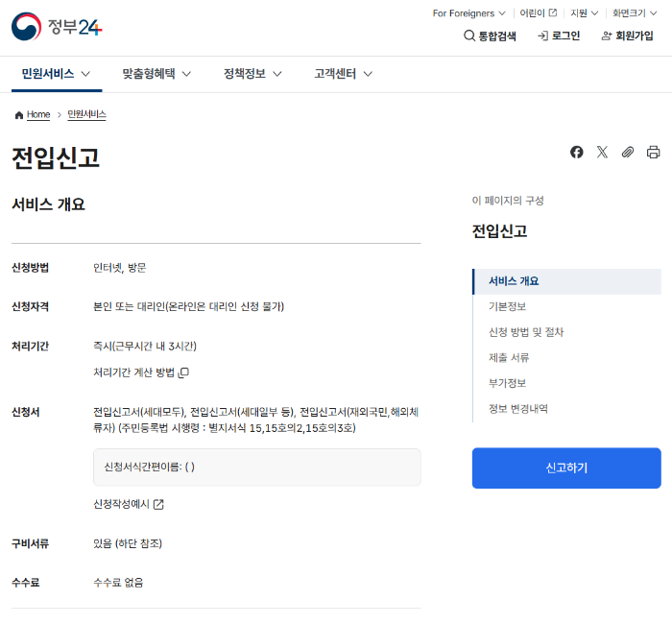Copy page link with clip icon

628,152
